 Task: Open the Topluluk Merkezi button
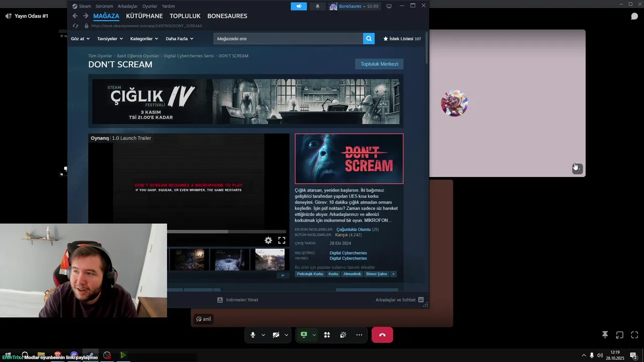pyautogui.click(x=379, y=64)
